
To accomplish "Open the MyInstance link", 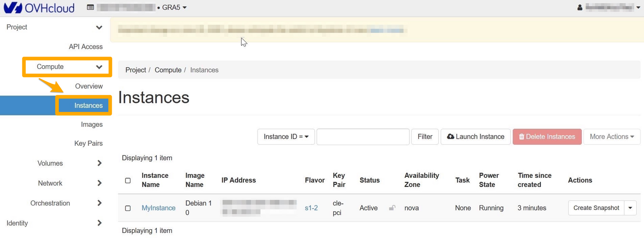I will (x=158, y=208).
